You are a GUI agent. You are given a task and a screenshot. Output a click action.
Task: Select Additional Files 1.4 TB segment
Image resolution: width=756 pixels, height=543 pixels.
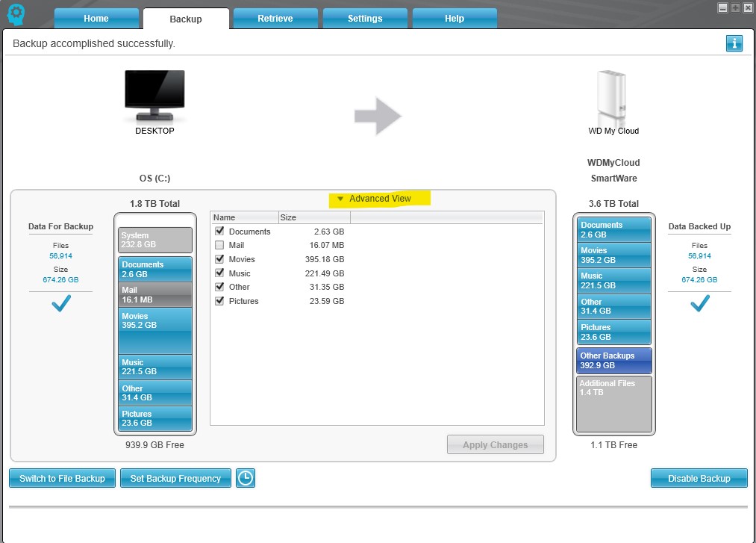coord(613,404)
